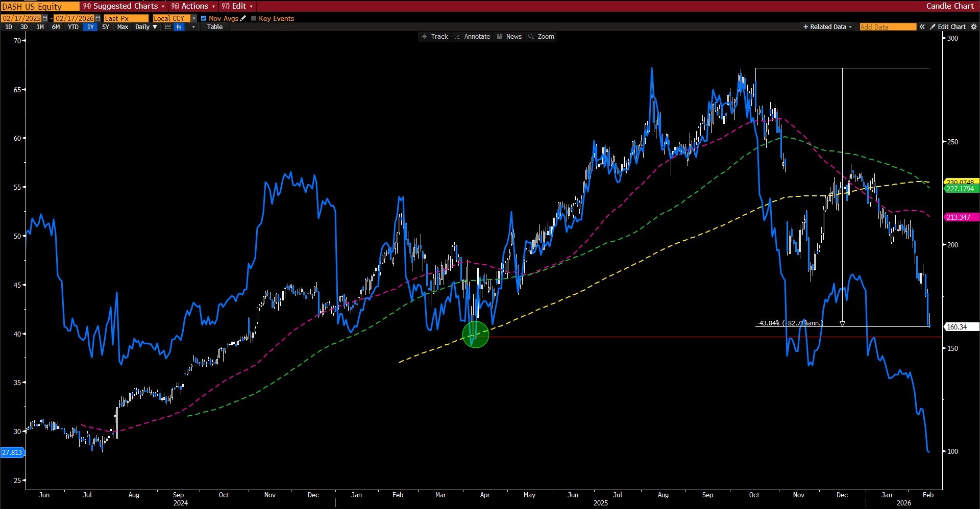Open chart settings gear icon
The image size is (980, 509).
(973, 27)
